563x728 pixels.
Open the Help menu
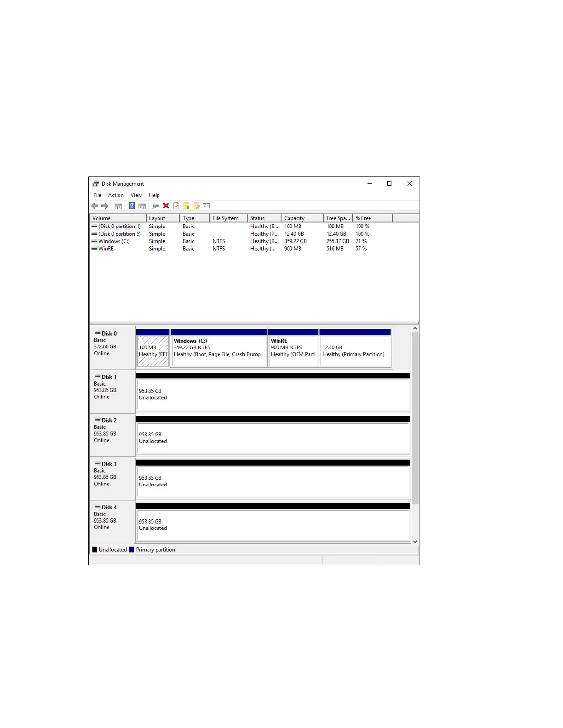[x=154, y=195]
